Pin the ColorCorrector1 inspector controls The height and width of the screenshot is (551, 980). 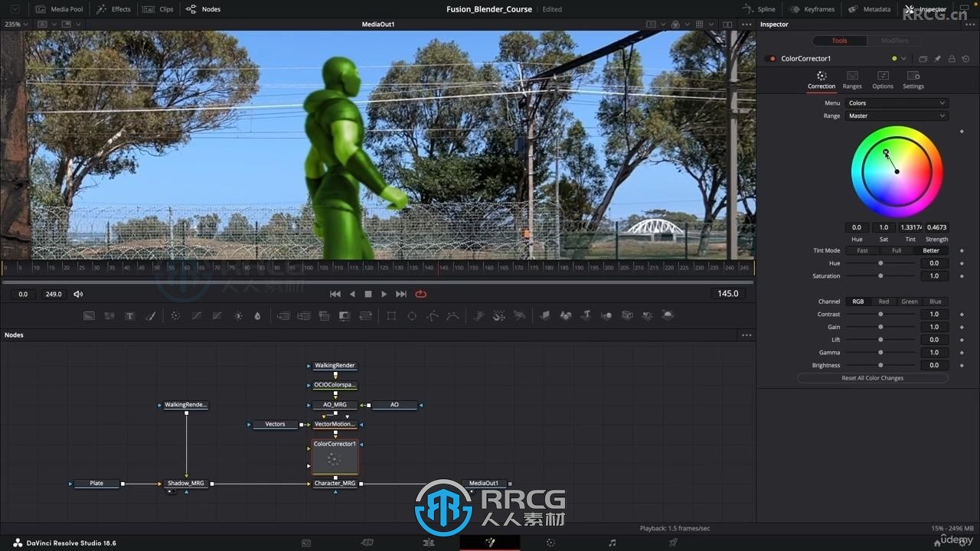937,59
